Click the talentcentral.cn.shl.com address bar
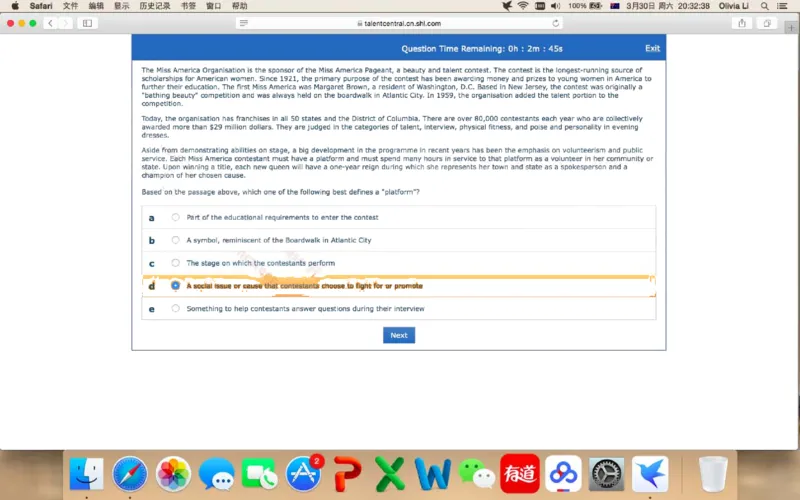The width and height of the screenshot is (800, 500). (x=400, y=23)
